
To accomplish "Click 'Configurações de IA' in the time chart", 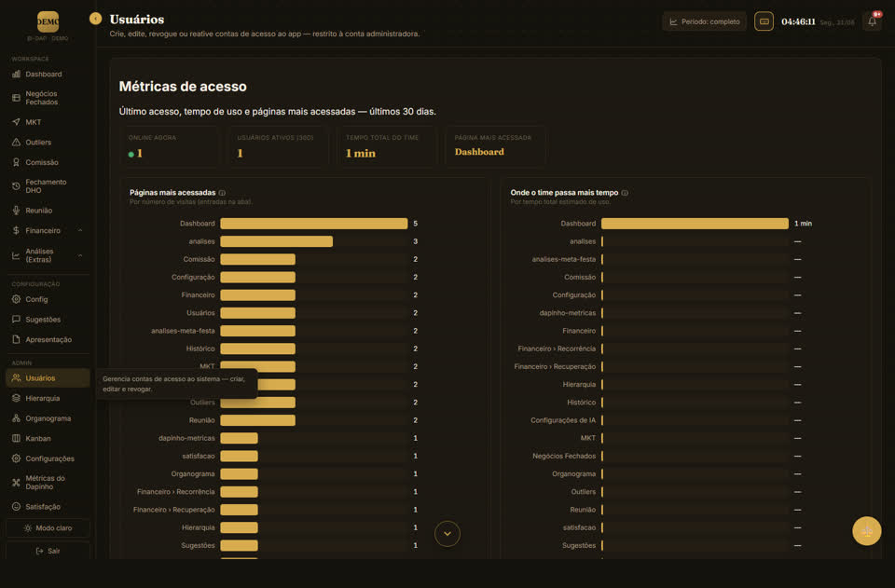I will pos(563,420).
